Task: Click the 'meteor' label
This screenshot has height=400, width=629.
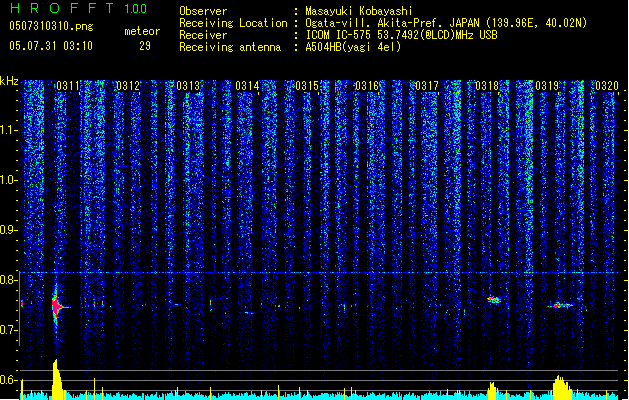Action: tap(142, 31)
